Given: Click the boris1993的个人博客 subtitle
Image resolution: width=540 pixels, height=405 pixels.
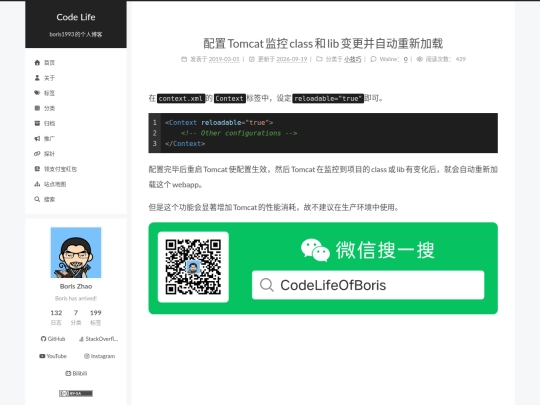Looking at the screenshot, I should pyautogui.click(x=76, y=34).
